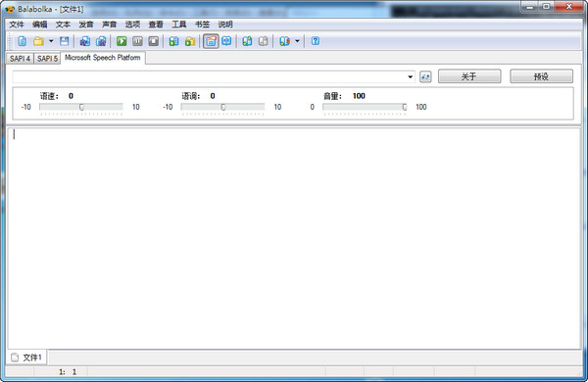Click the colored book toolbar icon
The image size is (588, 382).
(x=284, y=41)
